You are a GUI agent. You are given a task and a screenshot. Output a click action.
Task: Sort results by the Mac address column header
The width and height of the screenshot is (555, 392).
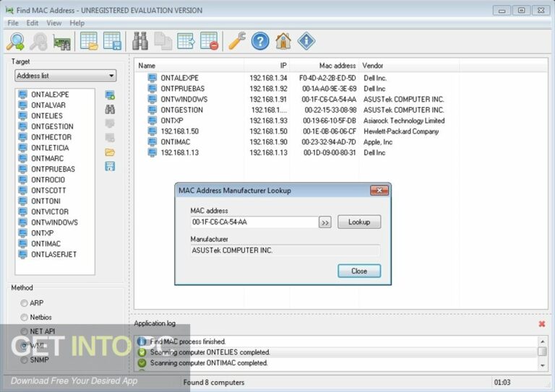(x=324, y=66)
